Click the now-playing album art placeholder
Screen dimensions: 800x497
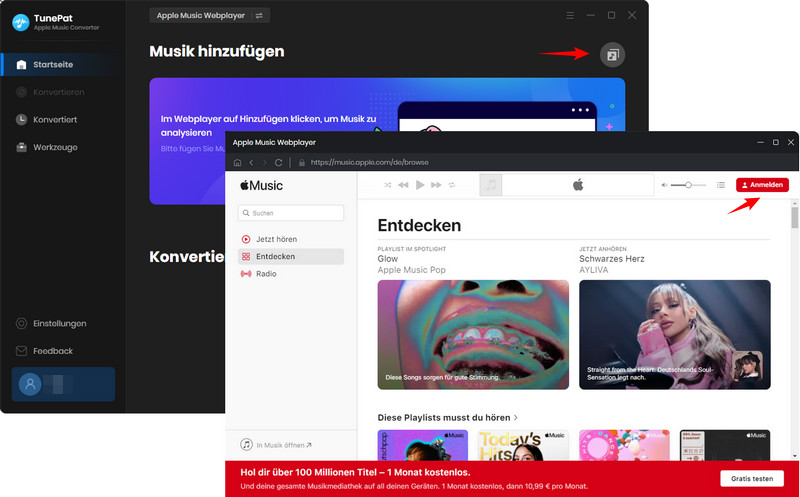[491, 185]
